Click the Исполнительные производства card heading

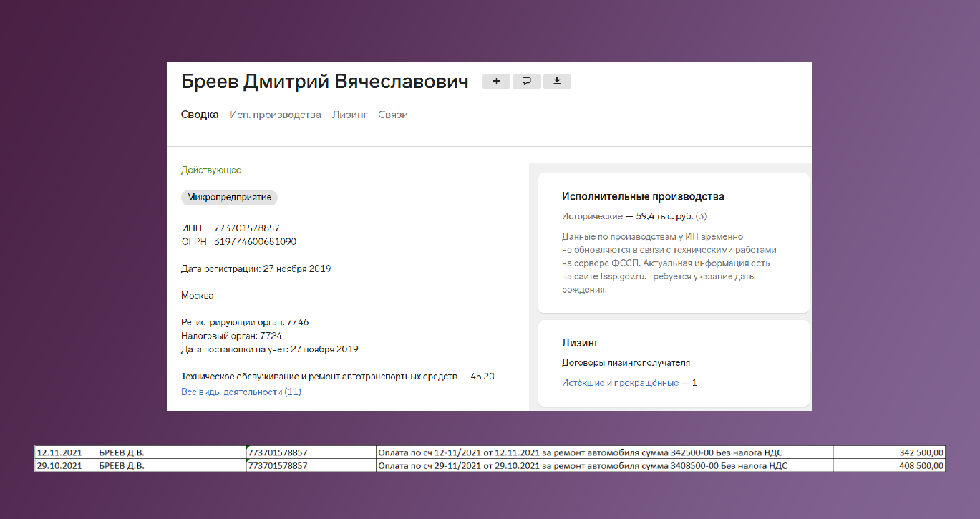(x=643, y=196)
